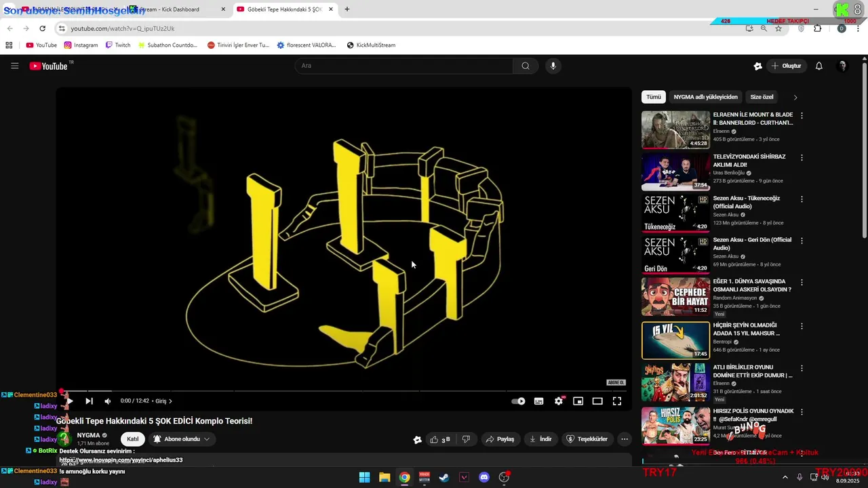Toggle the autoplay switch
Screen dimensions: 868x488
[518, 401]
